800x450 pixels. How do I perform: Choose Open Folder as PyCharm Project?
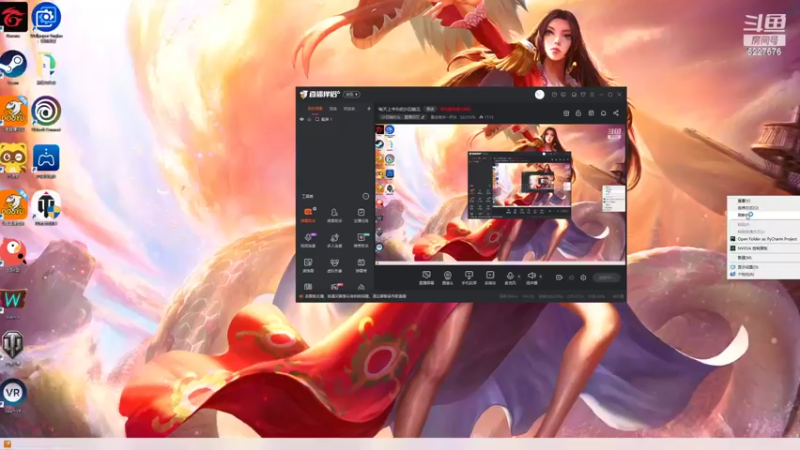[x=764, y=239]
